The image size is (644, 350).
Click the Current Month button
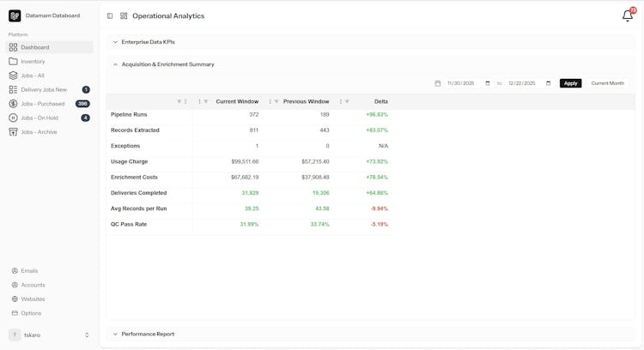[x=607, y=83]
